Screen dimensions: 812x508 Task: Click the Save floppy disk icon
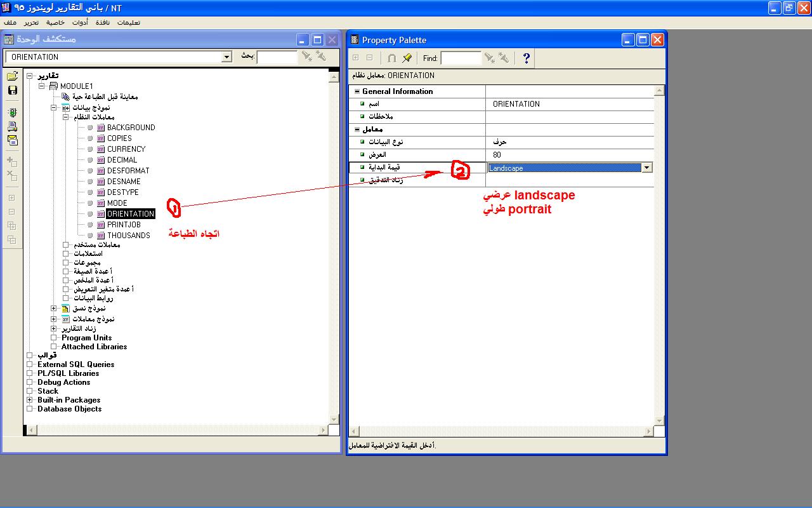pos(12,90)
